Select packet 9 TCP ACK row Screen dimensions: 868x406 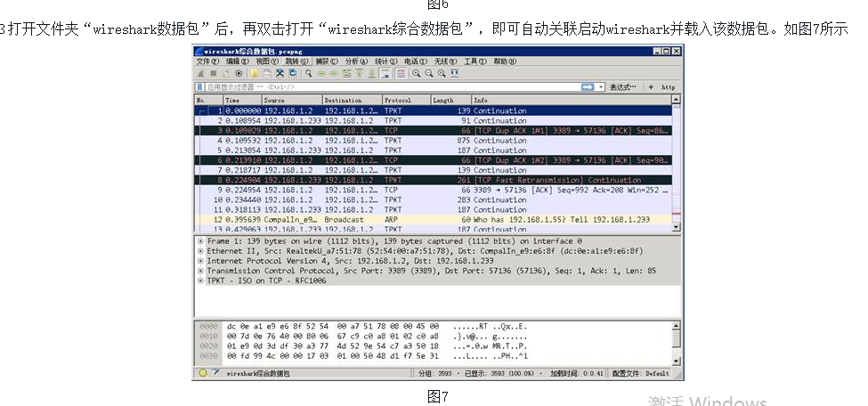tap(434, 190)
